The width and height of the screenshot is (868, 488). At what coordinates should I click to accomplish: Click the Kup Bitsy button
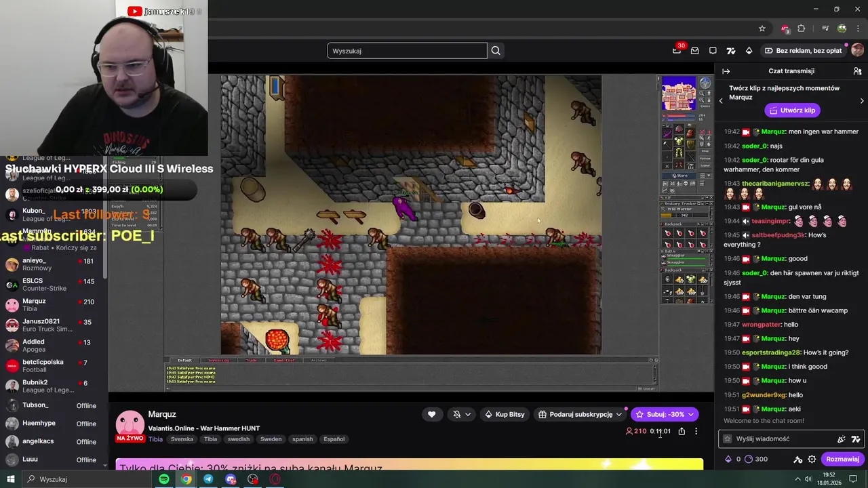[x=505, y=414]
